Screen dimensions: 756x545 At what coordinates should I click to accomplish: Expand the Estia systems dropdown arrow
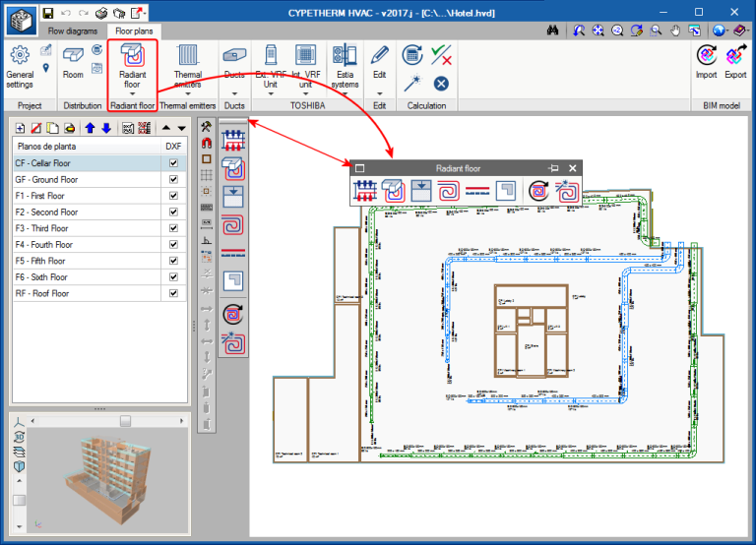[345, 94]
